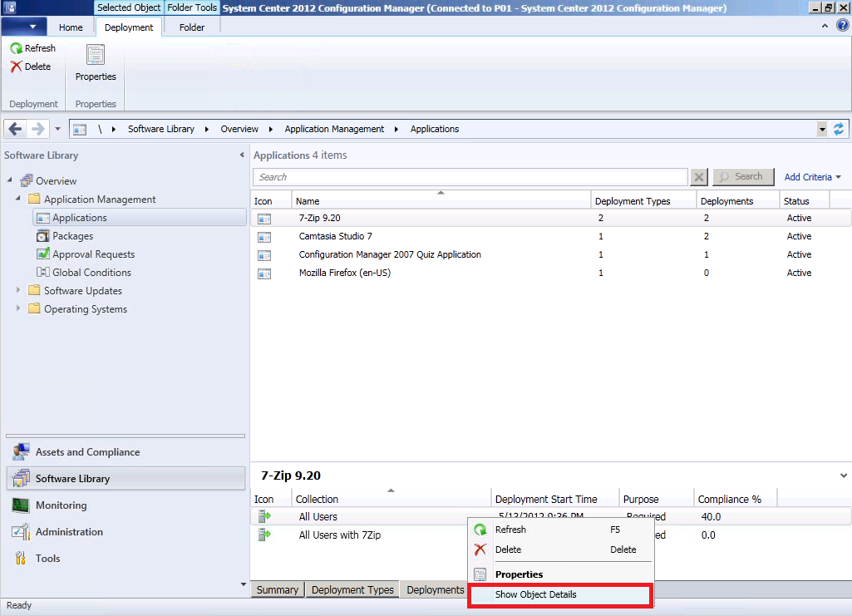Select the 7-Zip 9.20 application icon

264,219
